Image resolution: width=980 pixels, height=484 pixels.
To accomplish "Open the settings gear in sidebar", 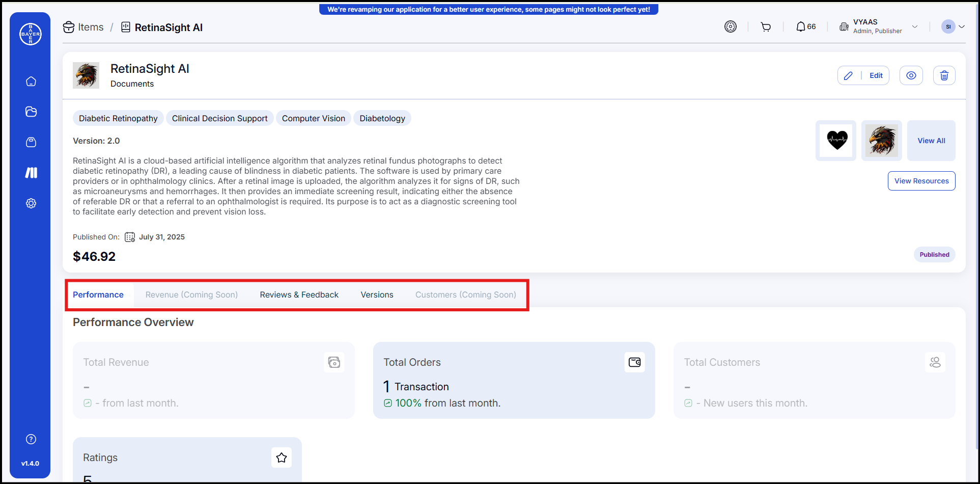I will (x=31, y=203).
